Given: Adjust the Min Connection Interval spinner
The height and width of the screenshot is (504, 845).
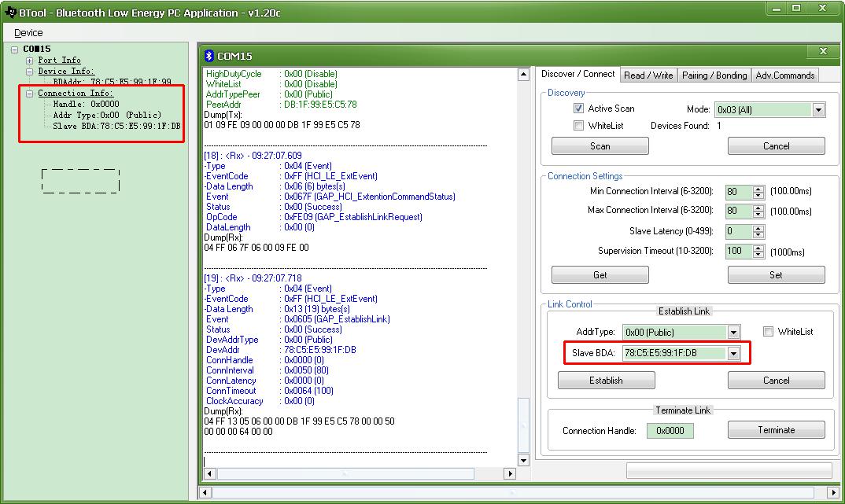Looking at the screenshot, I should pyautogui.click(x=758, y=192).
